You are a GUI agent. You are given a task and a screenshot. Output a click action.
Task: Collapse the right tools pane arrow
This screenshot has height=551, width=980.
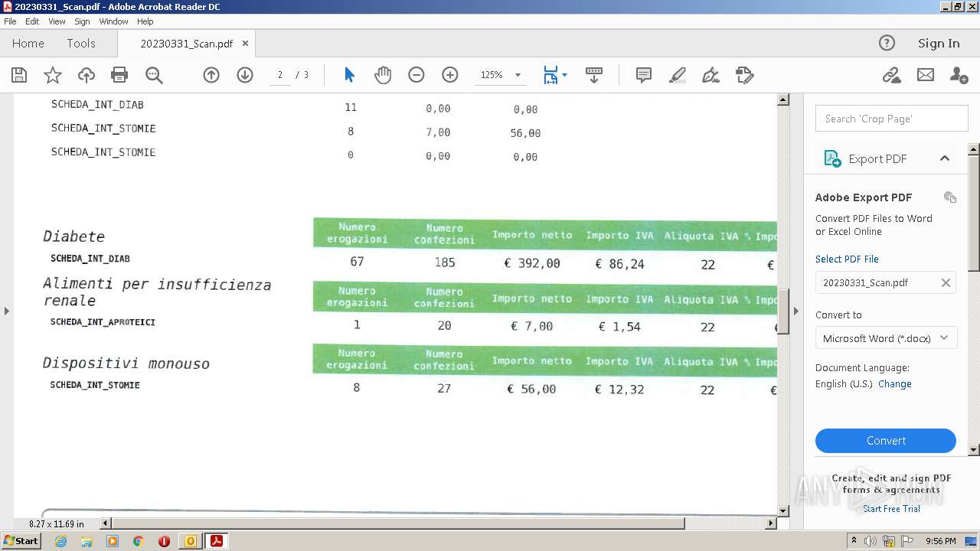point(795,311)
